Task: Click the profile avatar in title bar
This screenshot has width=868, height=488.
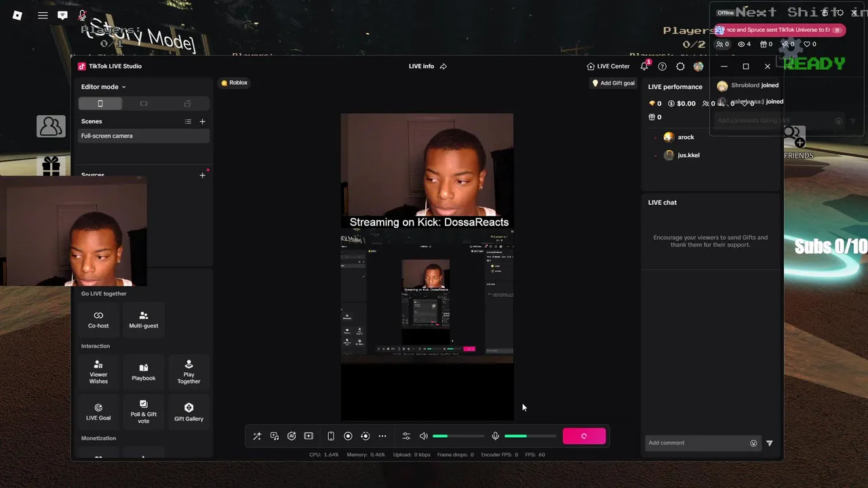Action: pos(698,66)
